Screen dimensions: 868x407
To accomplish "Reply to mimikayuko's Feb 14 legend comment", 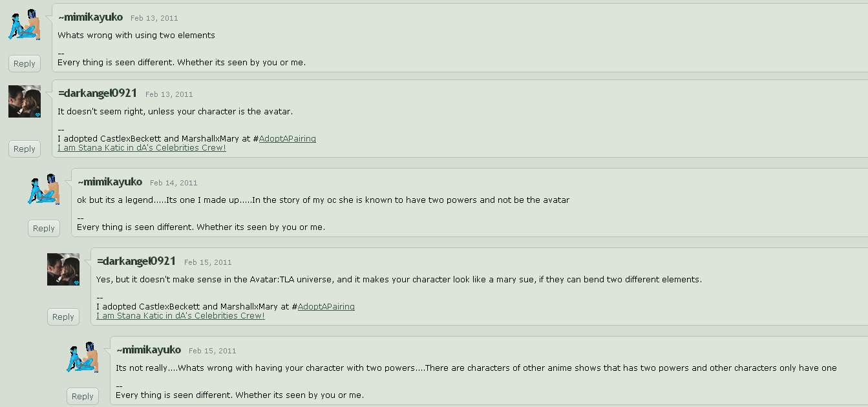I will click(44, 228).
